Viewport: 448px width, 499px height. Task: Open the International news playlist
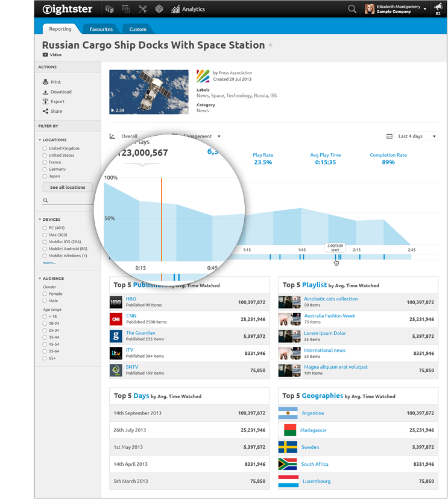point(324,350)
